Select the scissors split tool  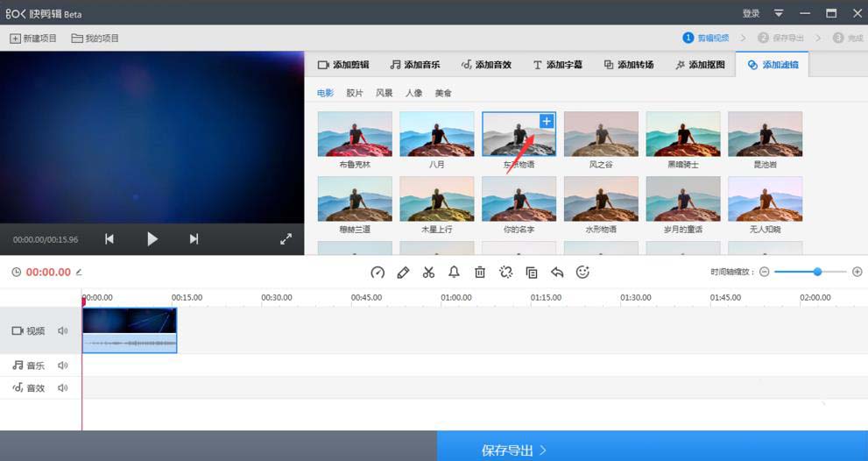coord(428,272)
